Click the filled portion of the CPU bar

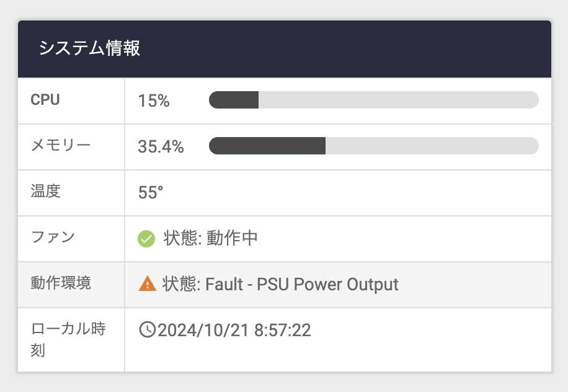[234, 100]
